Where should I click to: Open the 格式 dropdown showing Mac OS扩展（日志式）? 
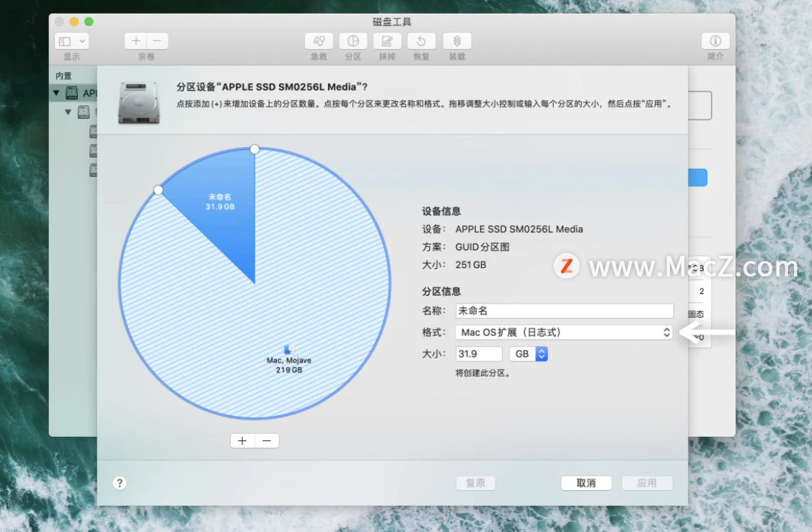pyautogui.click(x=565, y=332)
